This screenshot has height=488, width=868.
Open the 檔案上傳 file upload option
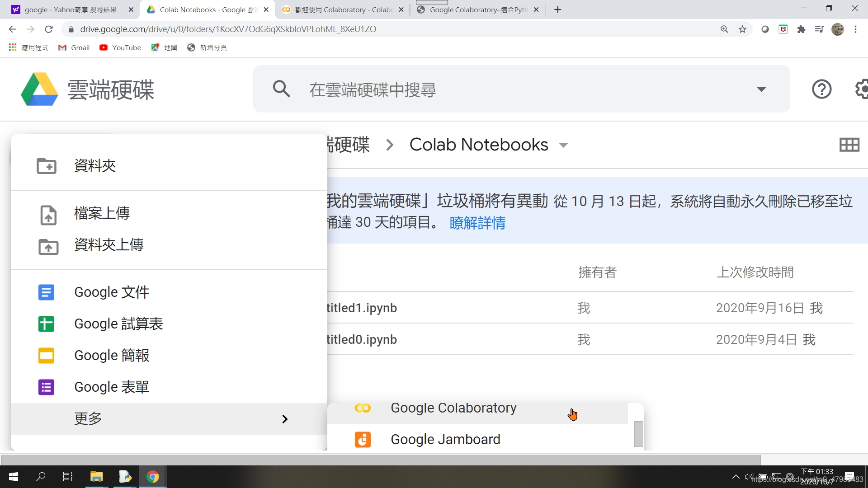coord(101,213)
